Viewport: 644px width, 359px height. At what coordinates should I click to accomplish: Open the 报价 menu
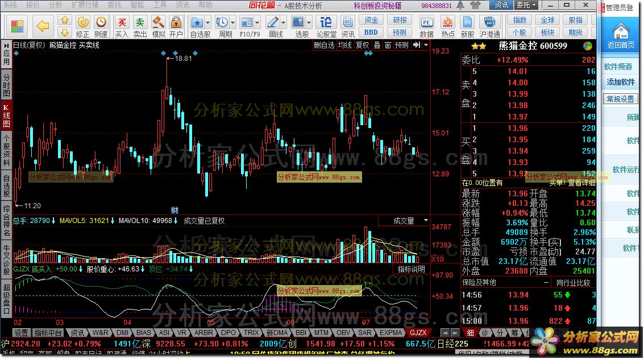pyautogui.click(x=32, y=5)
